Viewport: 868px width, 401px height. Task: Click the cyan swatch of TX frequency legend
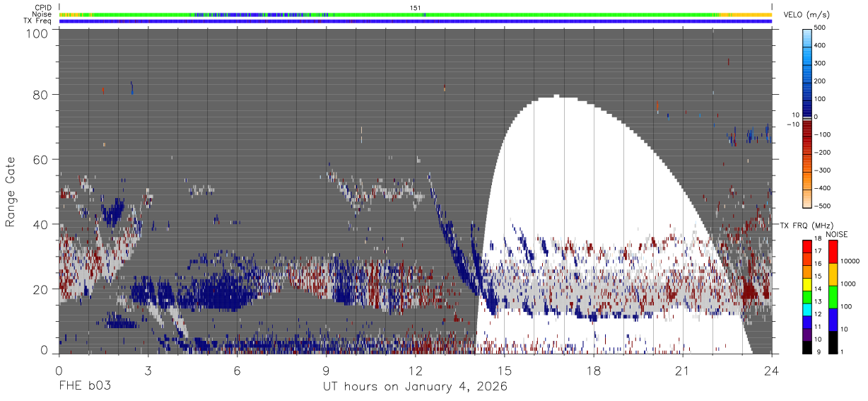click(x=807, y=308)
